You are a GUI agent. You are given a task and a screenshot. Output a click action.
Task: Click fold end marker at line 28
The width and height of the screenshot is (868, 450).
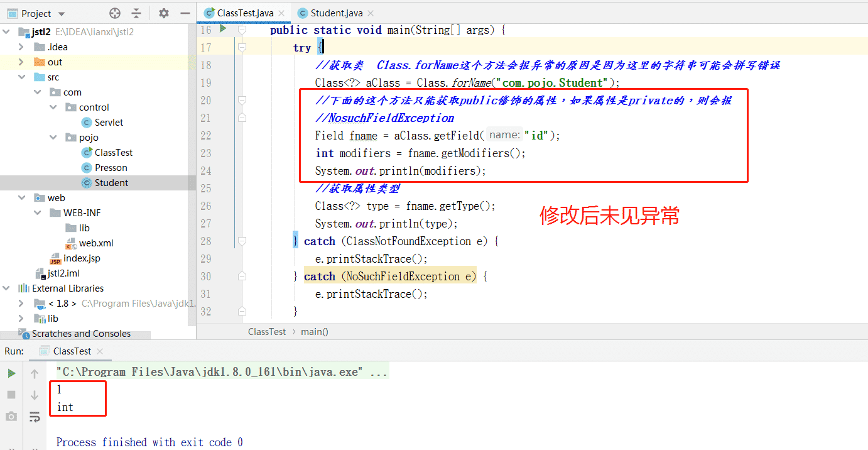[x=242, y=241]
